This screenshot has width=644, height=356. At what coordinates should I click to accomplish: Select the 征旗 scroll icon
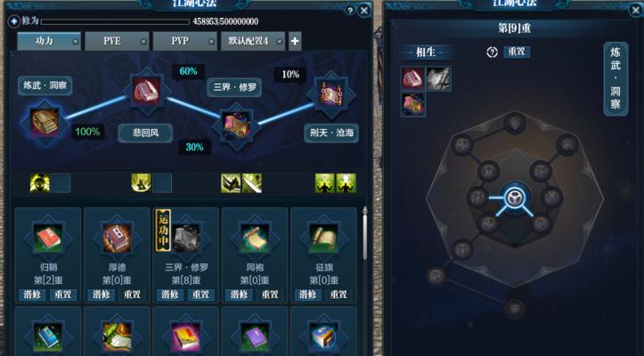pyautogui.click(x=323, y=238)
